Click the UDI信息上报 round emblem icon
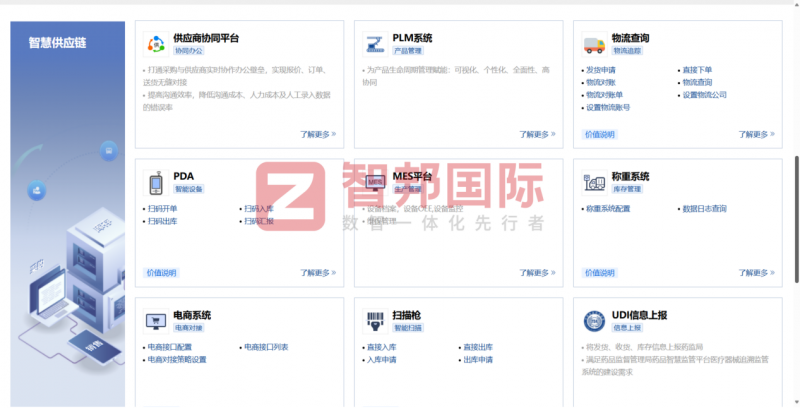The width and height of the screenshot is (800, 408). pyautogui.click(x=594, y=321)
